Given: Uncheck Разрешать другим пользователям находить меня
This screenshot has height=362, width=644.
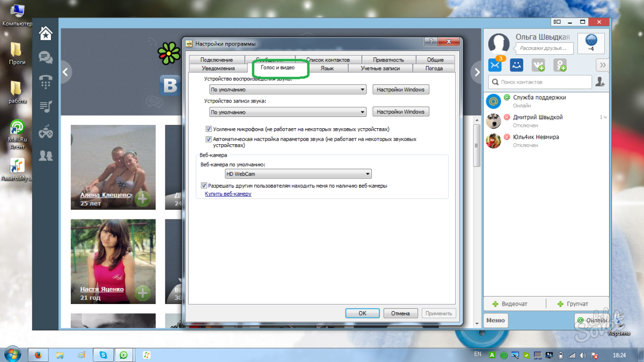Looking at the screenshot, I should (x=204, y=186).
